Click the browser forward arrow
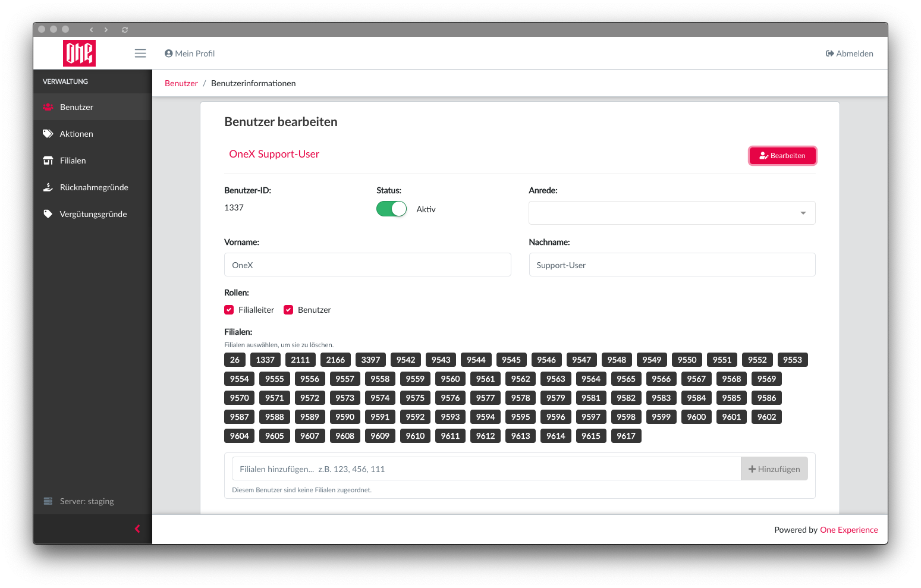 tap(106, 30)
